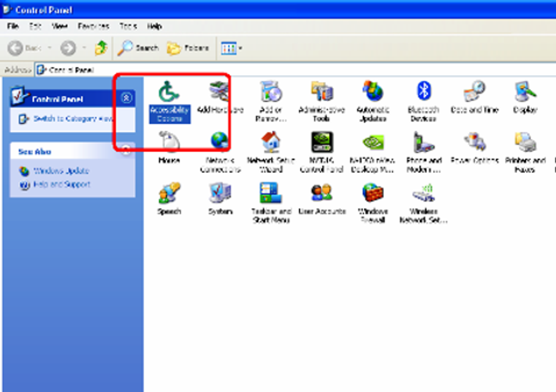Open the Speech properties
This screenshot has width=556, height=392.
169,194
